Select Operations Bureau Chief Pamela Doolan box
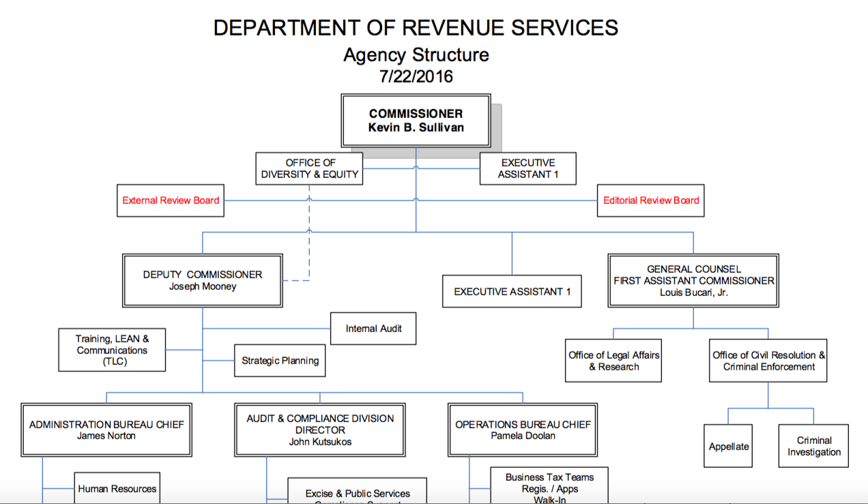Image resolution: width=868 pixels, height=504 pixels. (523, 430)
